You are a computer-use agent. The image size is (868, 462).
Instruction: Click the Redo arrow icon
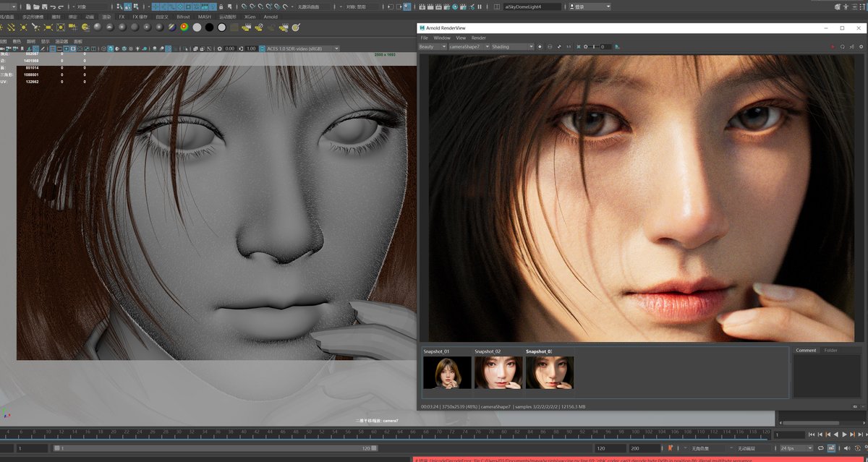click(61, 7)
